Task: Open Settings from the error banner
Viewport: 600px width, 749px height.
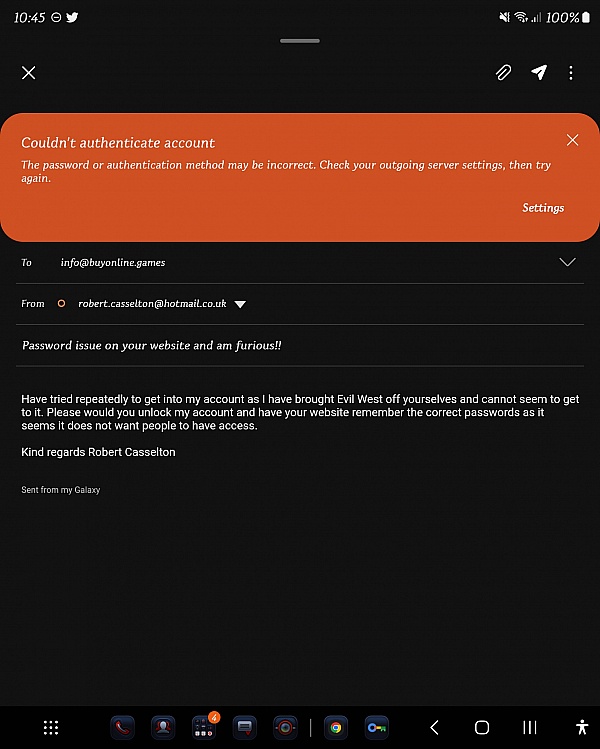Action: (543, 208)
